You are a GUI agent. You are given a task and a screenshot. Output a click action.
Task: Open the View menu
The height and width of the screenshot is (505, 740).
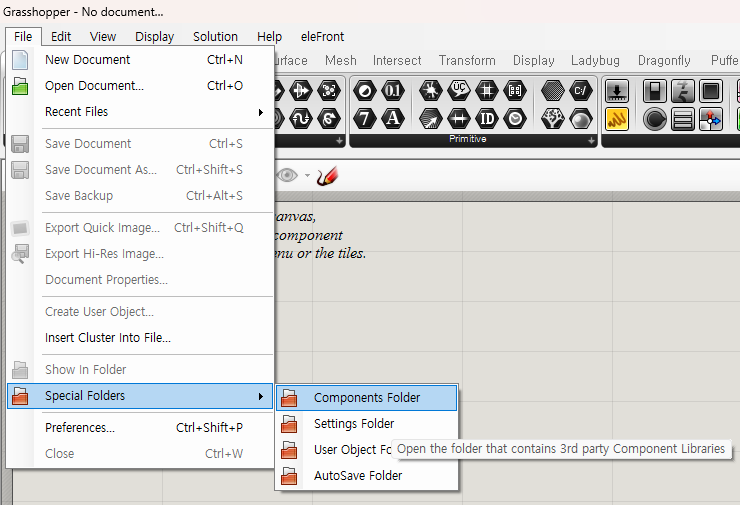click(x=103, y=36)
